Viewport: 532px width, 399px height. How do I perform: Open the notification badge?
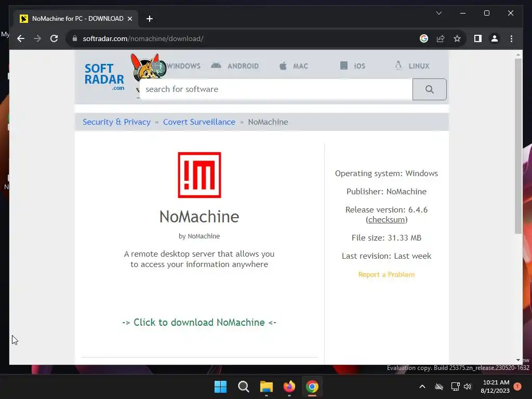coord(517,387)
